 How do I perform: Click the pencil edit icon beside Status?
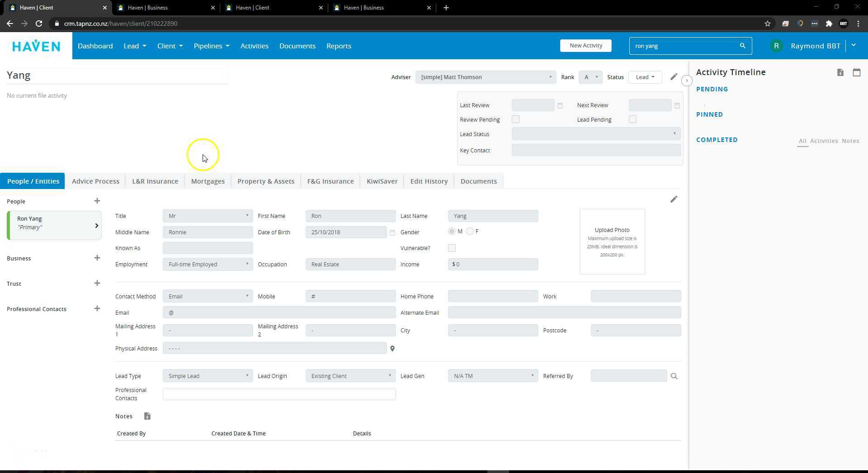[x=674, y=77]
